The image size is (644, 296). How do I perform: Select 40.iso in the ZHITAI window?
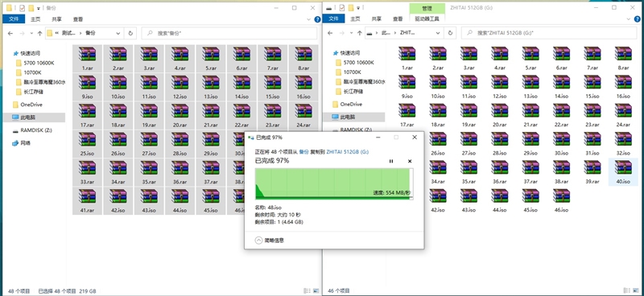pyautogui.click(x=623, y=172)
